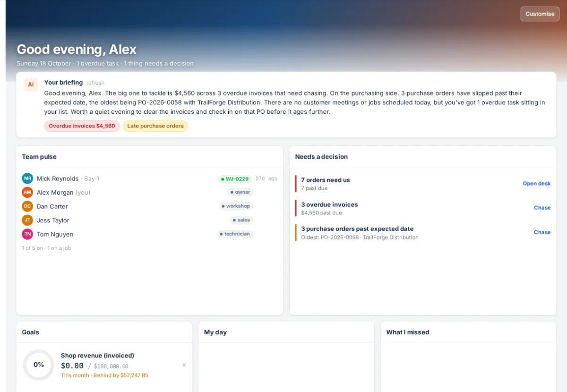Click the $0.00 revenue value
This screenshot has width=567, height=392.
(72, 366)
